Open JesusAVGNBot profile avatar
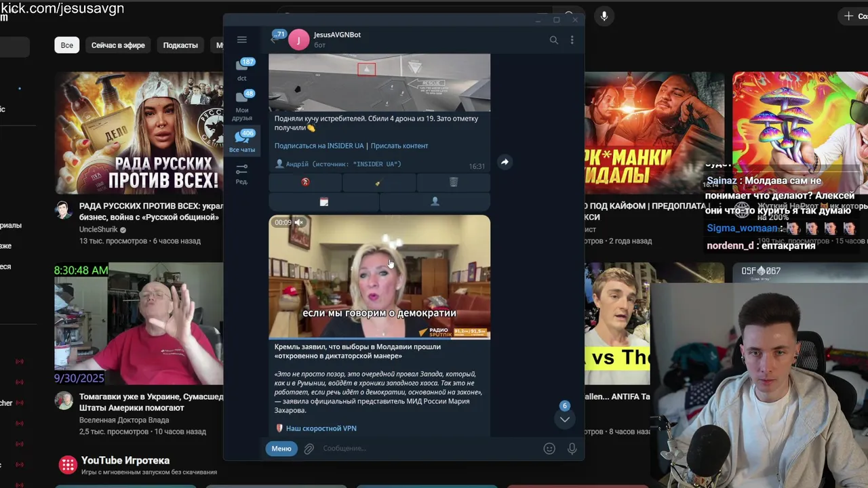The image size is (868, 488). [298, 40]
